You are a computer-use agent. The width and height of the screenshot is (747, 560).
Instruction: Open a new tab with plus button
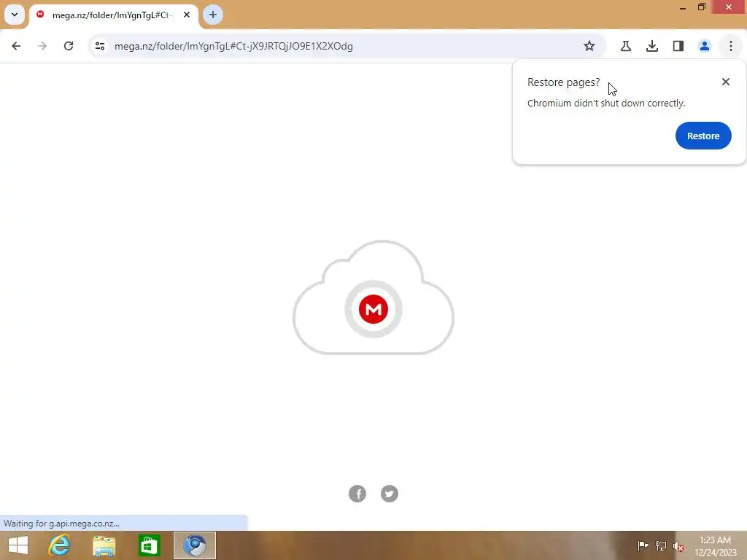click(213, 15)
